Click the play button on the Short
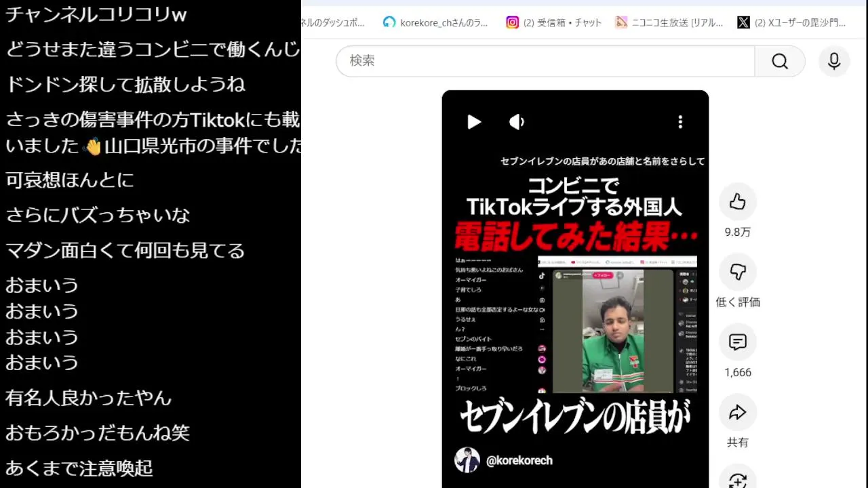Image resolution: width=868 pixels, height=488 pixels. [474, 122]
